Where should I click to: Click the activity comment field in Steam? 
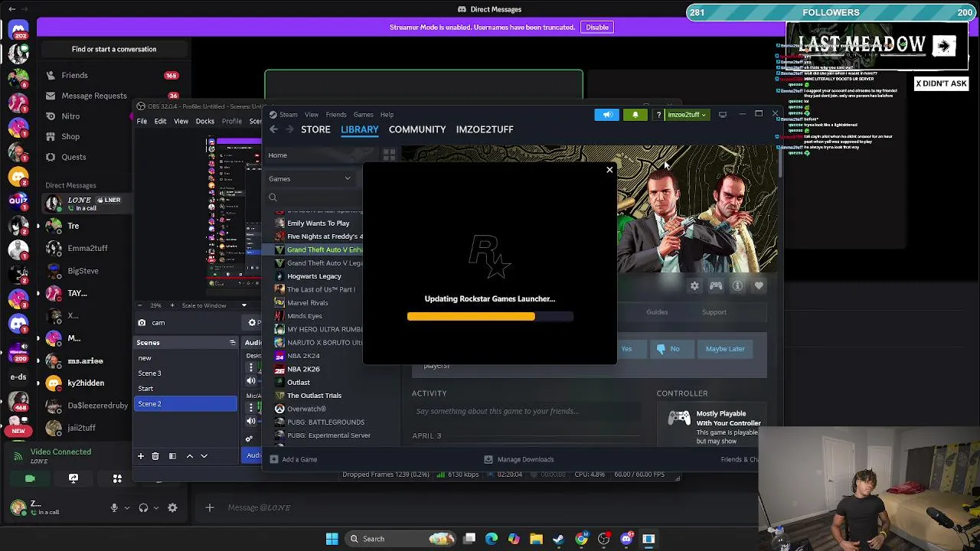528,412
